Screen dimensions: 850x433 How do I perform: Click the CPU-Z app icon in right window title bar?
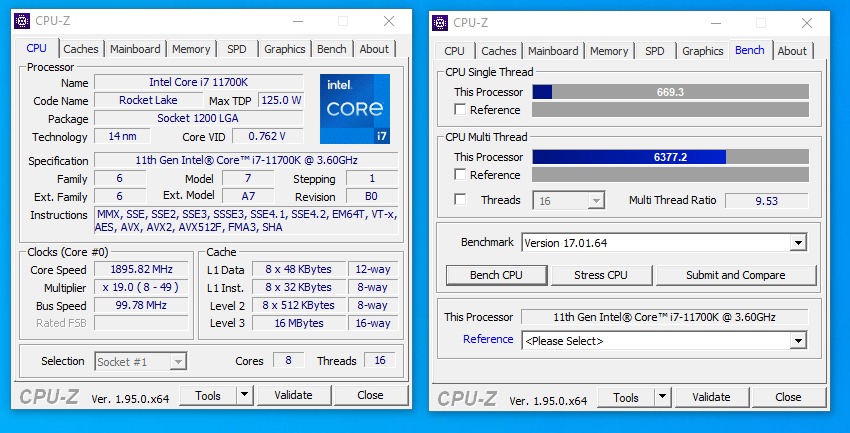coord(440,23)
